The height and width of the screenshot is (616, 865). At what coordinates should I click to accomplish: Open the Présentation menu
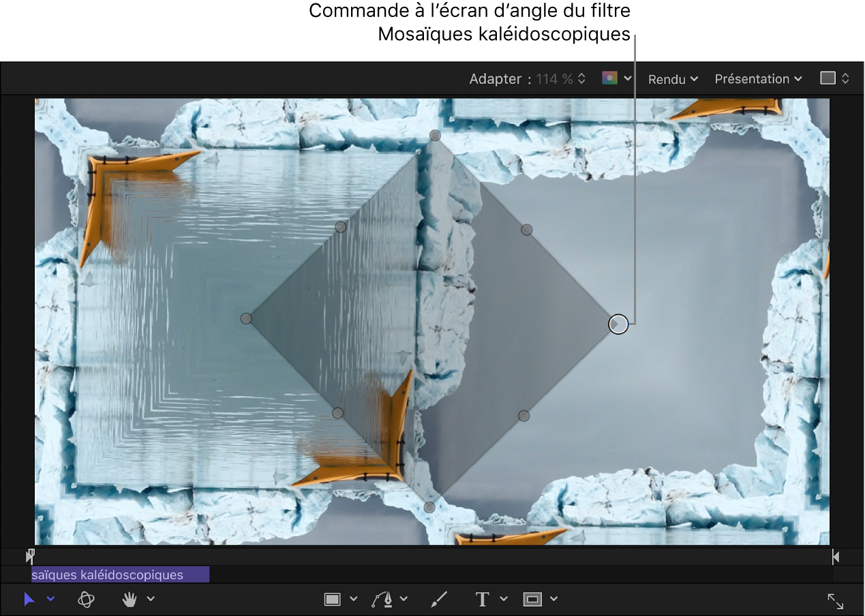[x=757, y=79]
